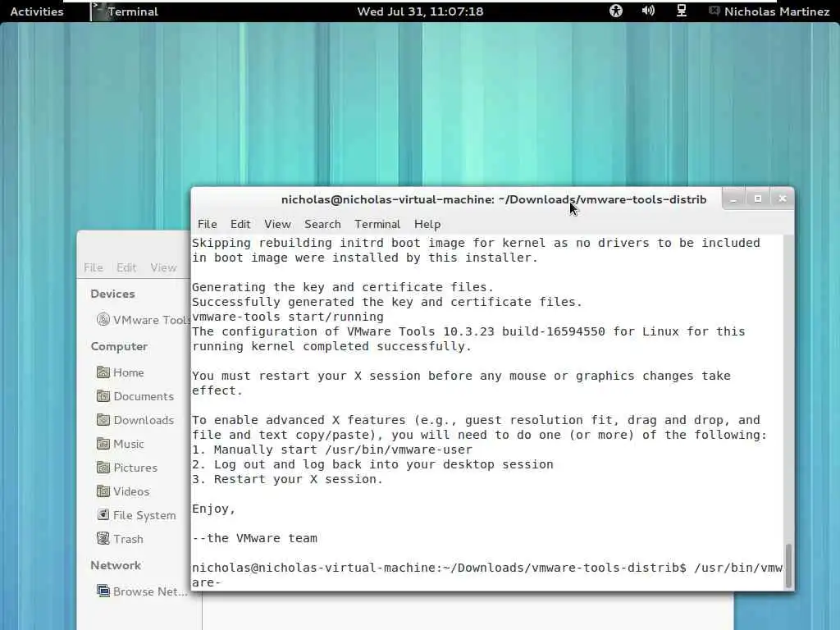Click the Computer section heading
This screenshot has width=840, height=630.
click(119, 346)
